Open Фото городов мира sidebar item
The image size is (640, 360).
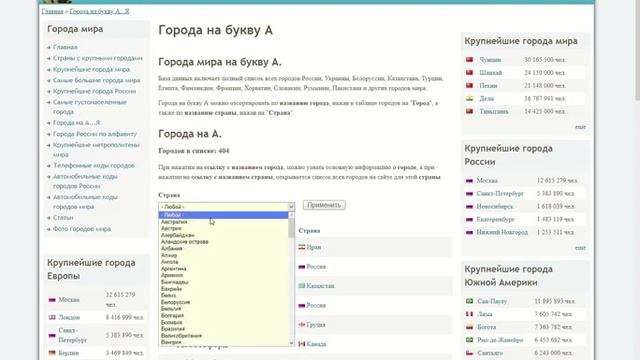(x=82, y=229)
